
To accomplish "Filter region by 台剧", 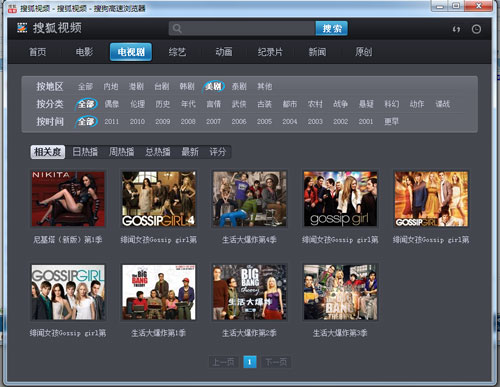I will coord(162,87).
